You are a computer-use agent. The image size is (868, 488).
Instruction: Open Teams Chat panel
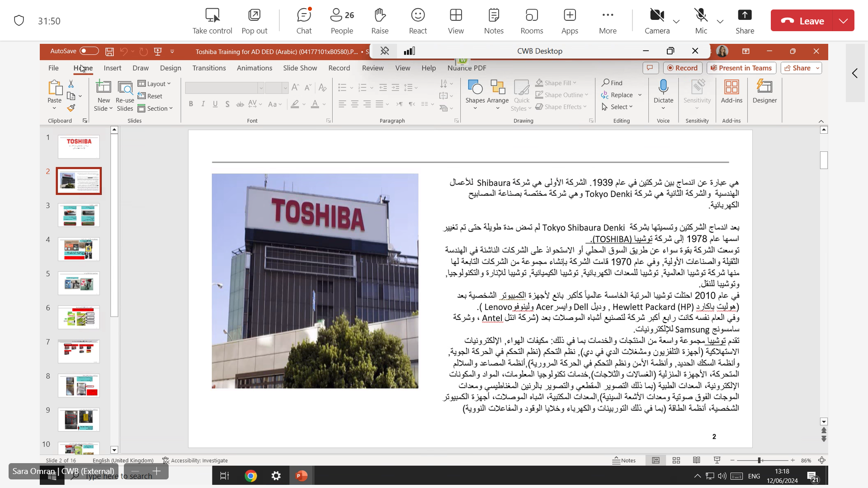pos(304,21)
